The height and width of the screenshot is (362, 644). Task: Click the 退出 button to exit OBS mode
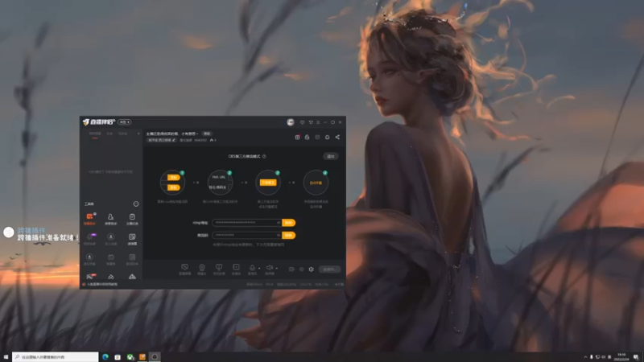(x=331, y=156)
